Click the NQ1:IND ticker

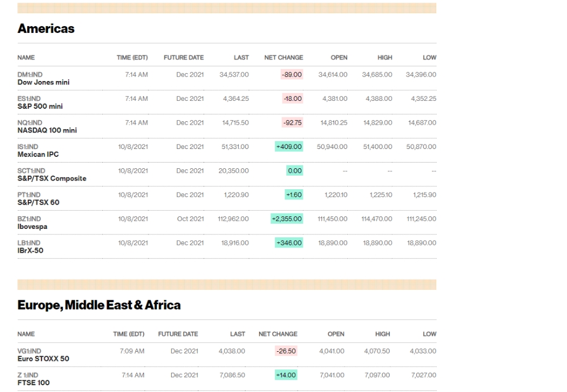29,123
